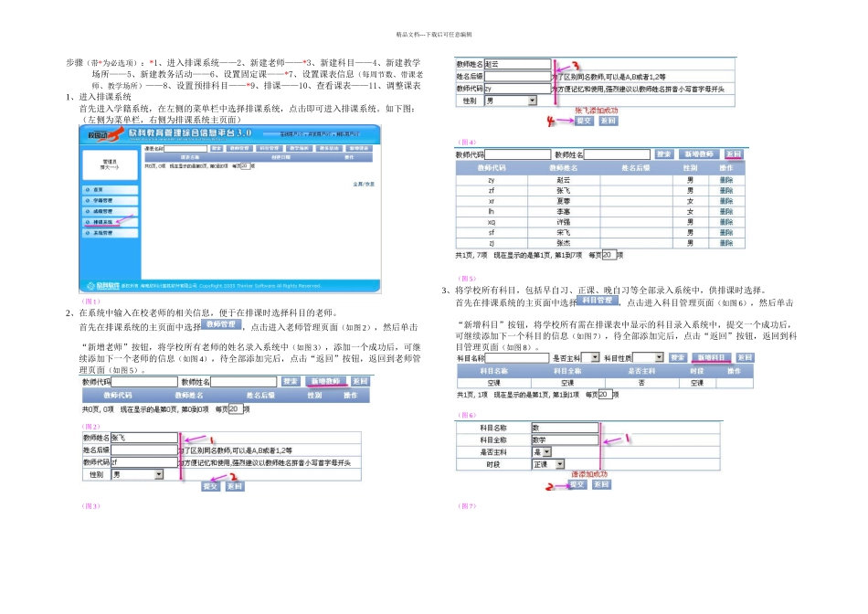
Task: Click 科目名称 field containing 数
Action: coord(565,428)
